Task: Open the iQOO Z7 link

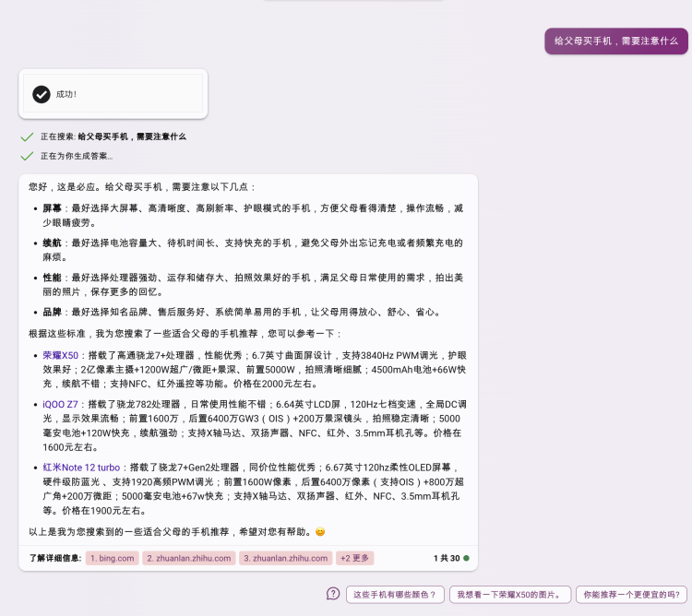Action: [60, 404]
